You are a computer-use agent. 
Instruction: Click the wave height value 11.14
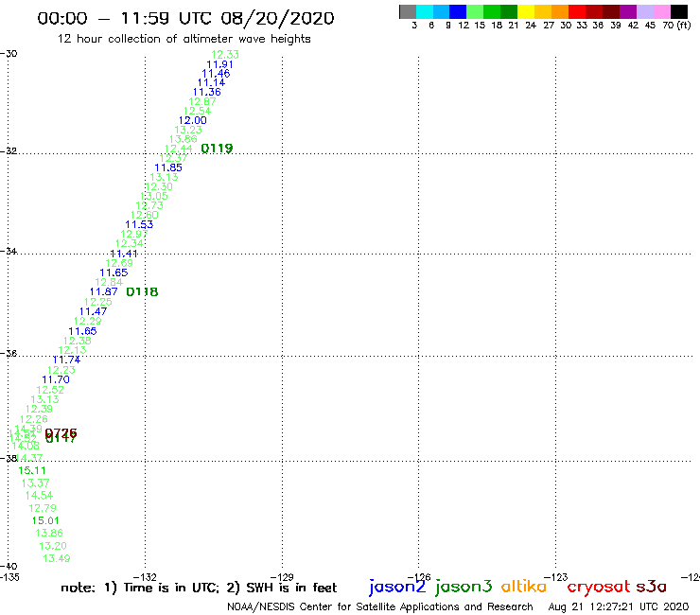coord(212,82)
